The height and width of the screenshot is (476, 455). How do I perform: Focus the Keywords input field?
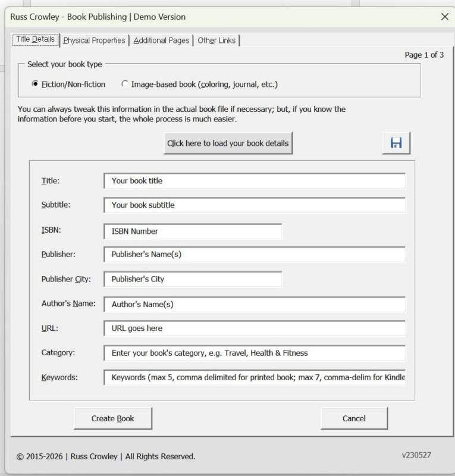[254, 378]
